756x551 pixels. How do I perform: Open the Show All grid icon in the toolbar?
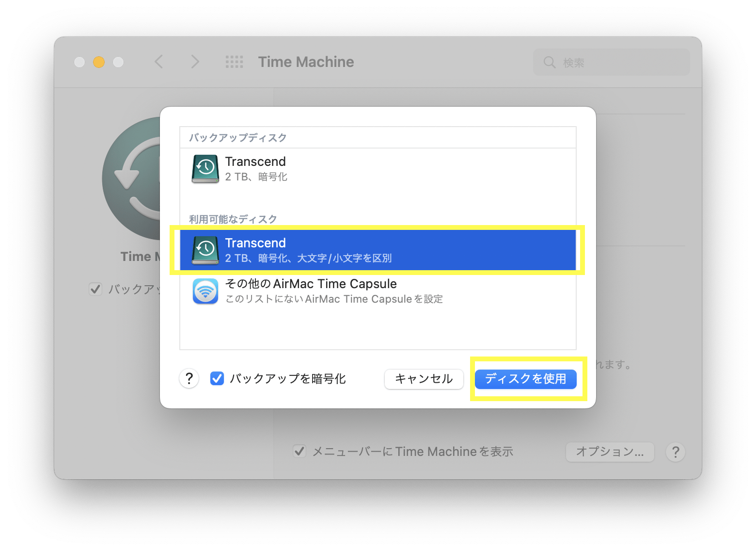coord(234,62)
